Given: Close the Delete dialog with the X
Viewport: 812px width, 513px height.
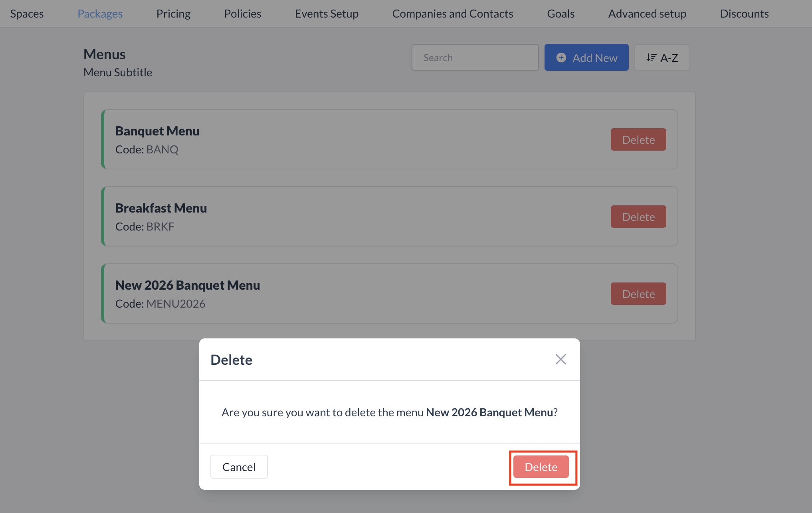Looking at the screenshot, I should point(560,359).
